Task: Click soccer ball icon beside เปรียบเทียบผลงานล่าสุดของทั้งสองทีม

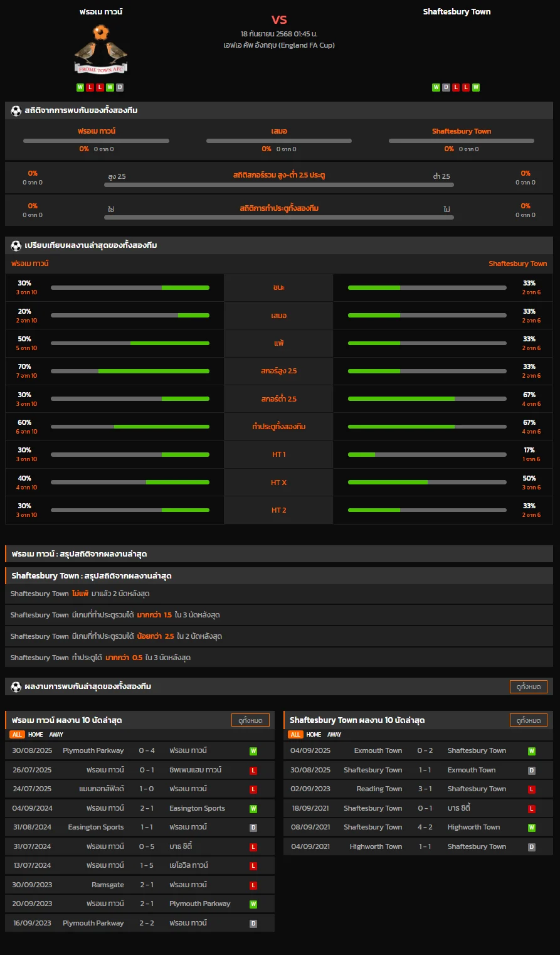Action: click(16, 245)
